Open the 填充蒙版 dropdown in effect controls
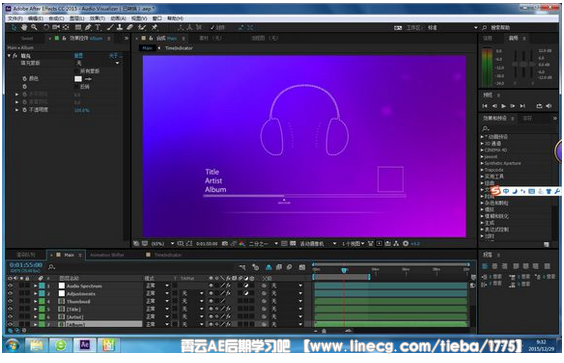The width and height of the screenshot is (564, 363). pyautogui.click(x=98, y=63)
